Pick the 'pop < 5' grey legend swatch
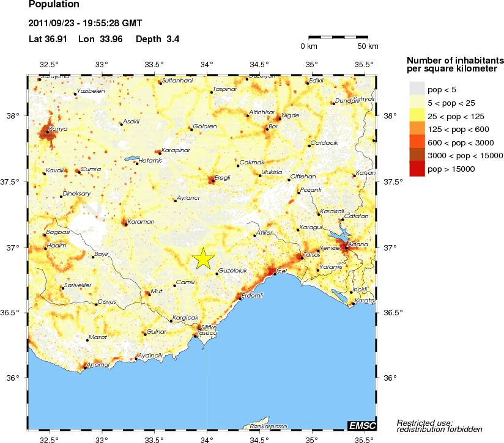 (x=417, y=89)
